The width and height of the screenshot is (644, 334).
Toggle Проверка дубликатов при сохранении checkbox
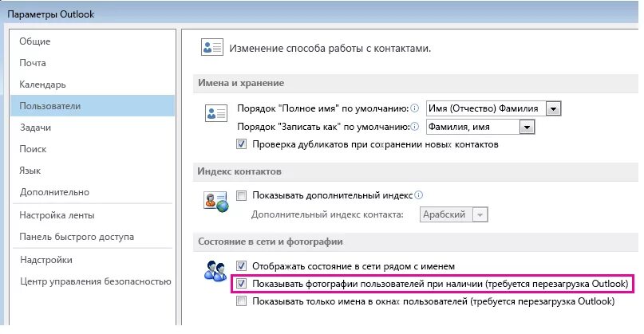tap(242, 144)
